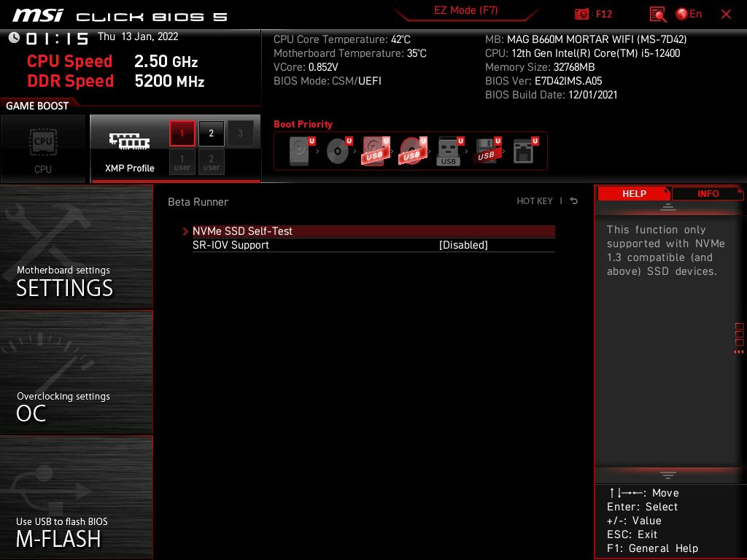This screenshot has width=747, height=560.
Task: Enable XMP Profile 1
Action: tap(182, 133)
